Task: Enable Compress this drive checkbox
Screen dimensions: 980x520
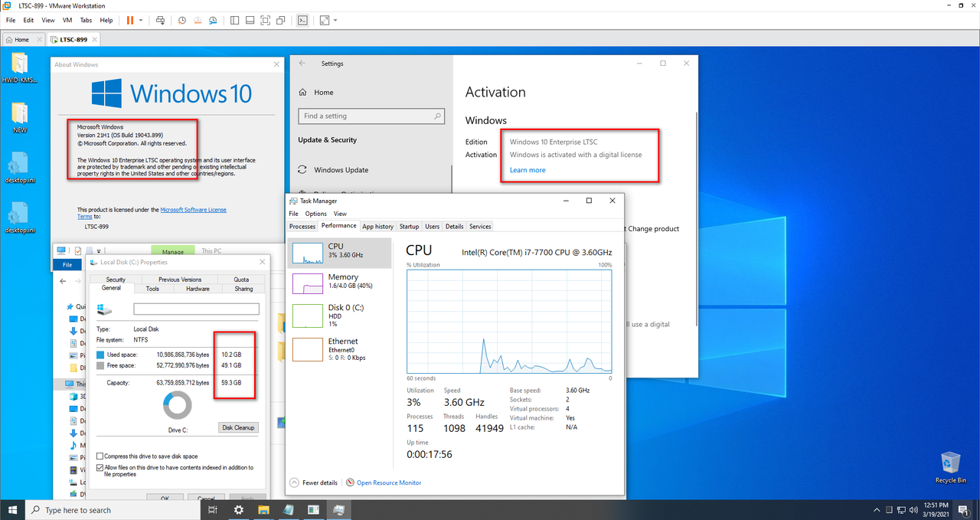Action: [100, 456]
